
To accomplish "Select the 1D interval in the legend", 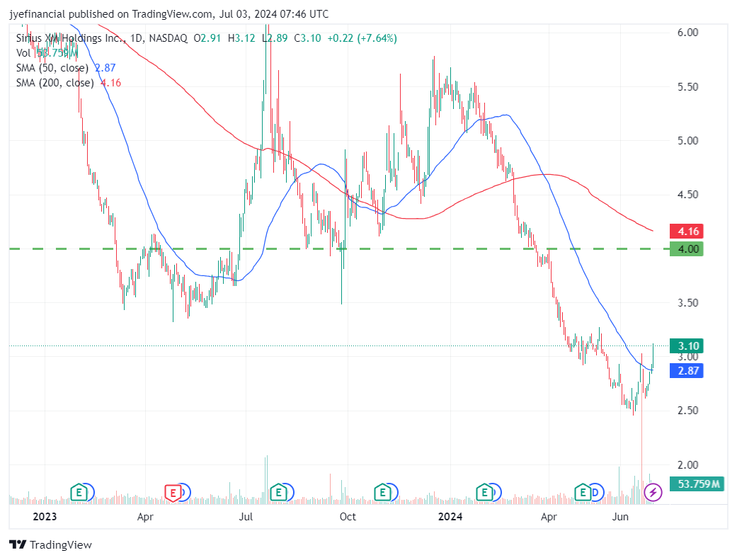I will (x=137, y=38).
